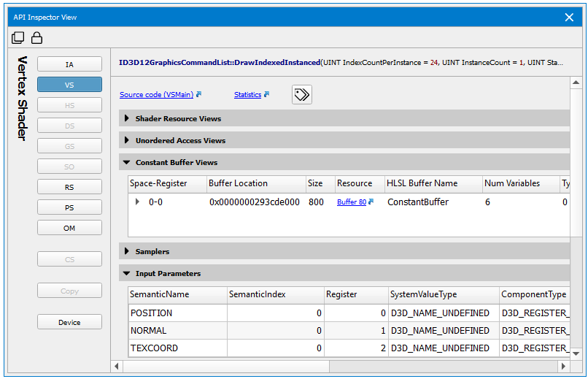Click the Buffer 80 resource link

tap(352, 202)
